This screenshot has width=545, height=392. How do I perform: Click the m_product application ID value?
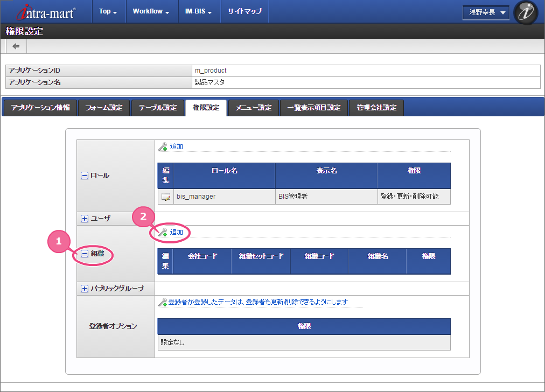210,71
